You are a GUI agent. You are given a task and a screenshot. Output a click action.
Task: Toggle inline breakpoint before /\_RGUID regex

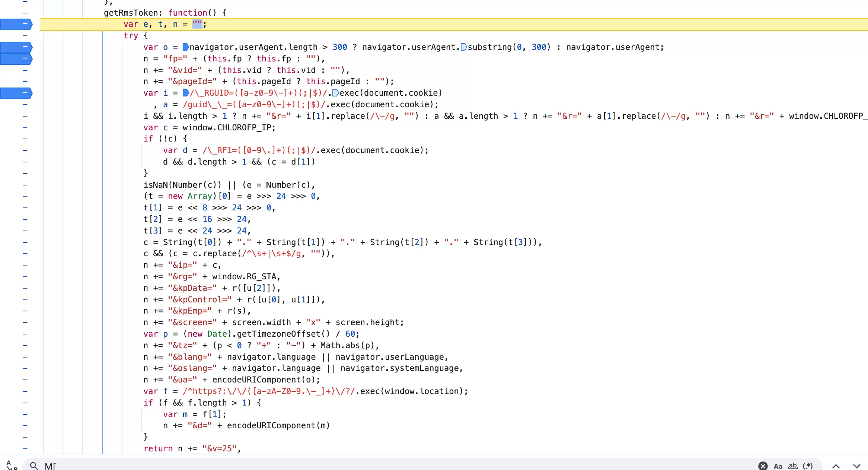click(x=186, y=93)
